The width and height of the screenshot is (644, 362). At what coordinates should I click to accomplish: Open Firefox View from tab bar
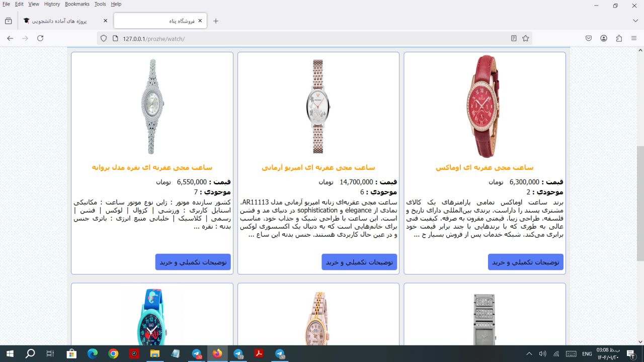pyautogui.click(x=8, y=21)
